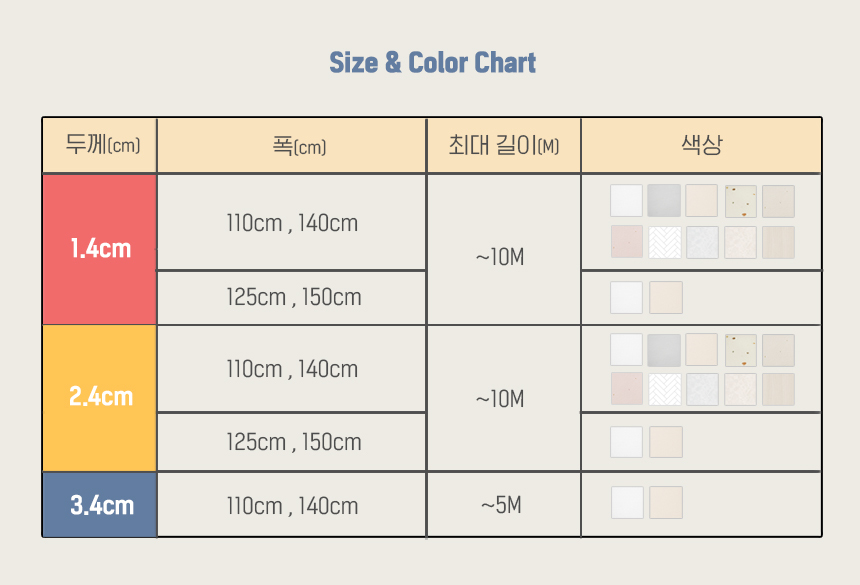Click the blue 3.4cm thickness cell
Viewport: 860px width, 585px height.
[100, 505]
